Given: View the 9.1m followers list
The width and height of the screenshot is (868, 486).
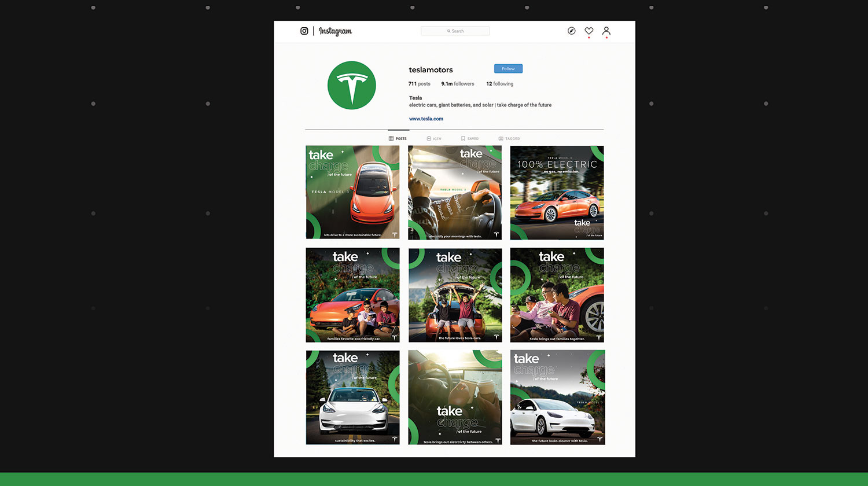Looking at the screenshot, I should [x=457, y=84].
